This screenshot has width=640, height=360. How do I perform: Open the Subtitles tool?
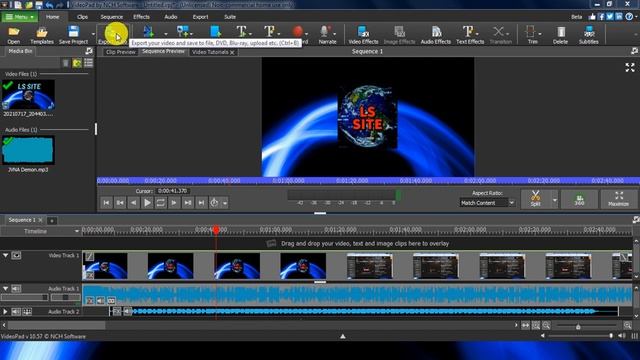(x=589, y=34)
